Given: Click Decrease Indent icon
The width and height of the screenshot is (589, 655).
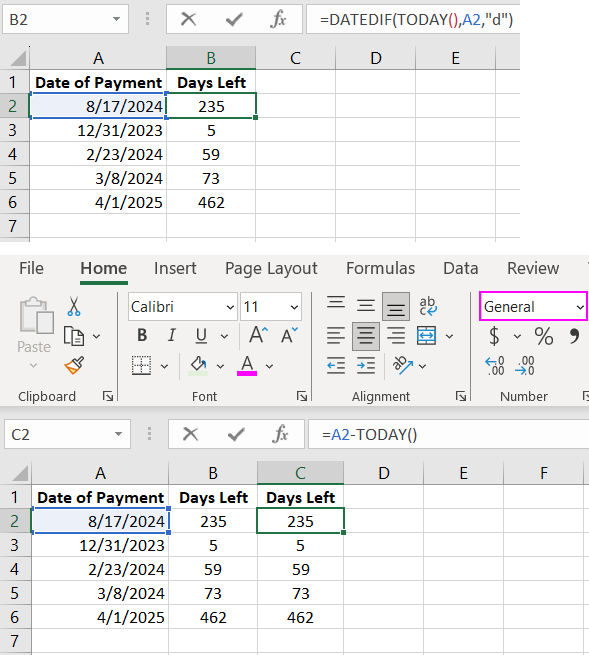Looking at the screenshot, I should point(336,366).
